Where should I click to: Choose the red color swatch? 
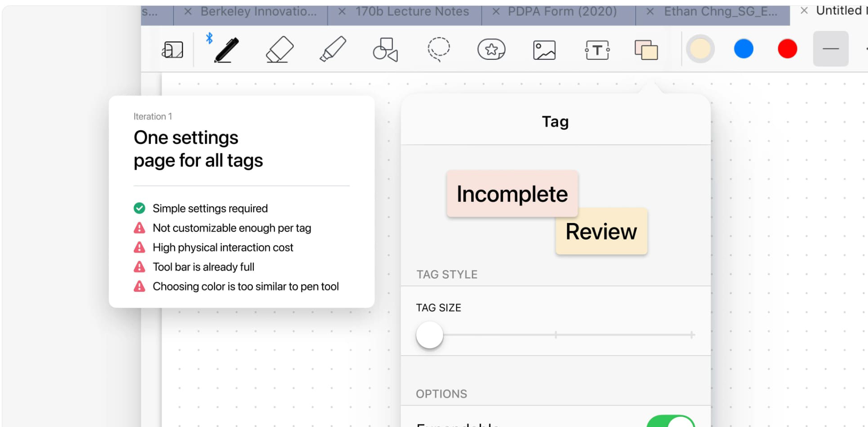pos(787,49)
